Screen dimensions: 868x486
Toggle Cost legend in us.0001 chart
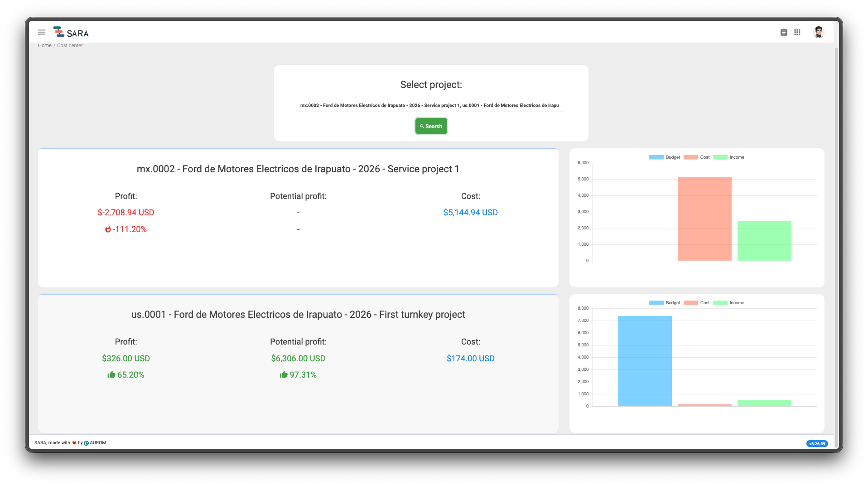(x=696, y=303)
